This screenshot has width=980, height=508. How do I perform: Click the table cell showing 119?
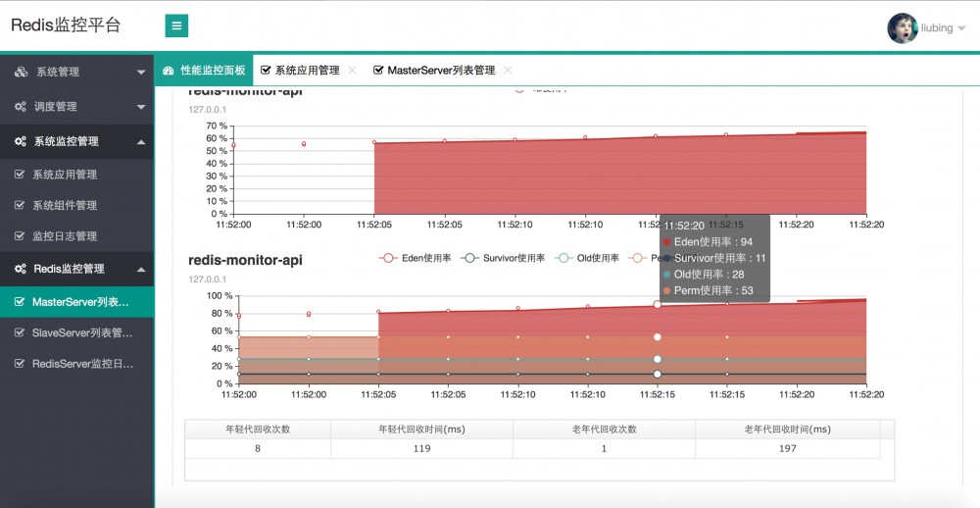(421, 448)
